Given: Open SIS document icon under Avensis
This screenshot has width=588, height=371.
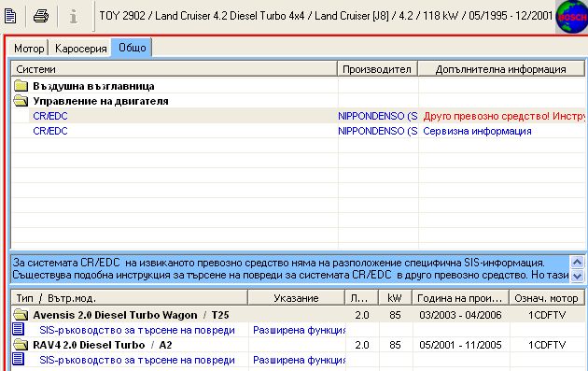Looking at the screenshot, I should click(x=18, y=329).
